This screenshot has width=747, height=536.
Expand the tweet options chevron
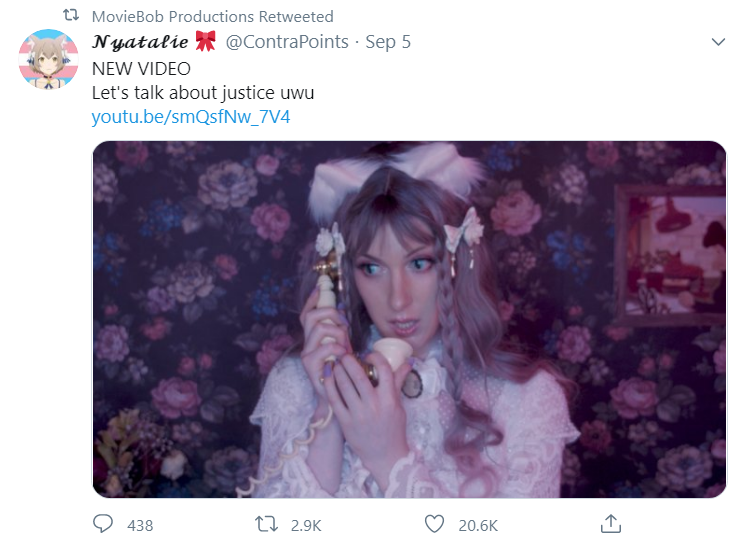[x=718, y=42]
